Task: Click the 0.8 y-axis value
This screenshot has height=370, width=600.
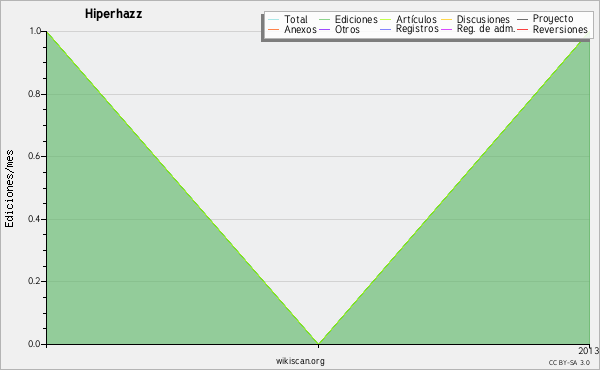Action: [x=35, y=94]
